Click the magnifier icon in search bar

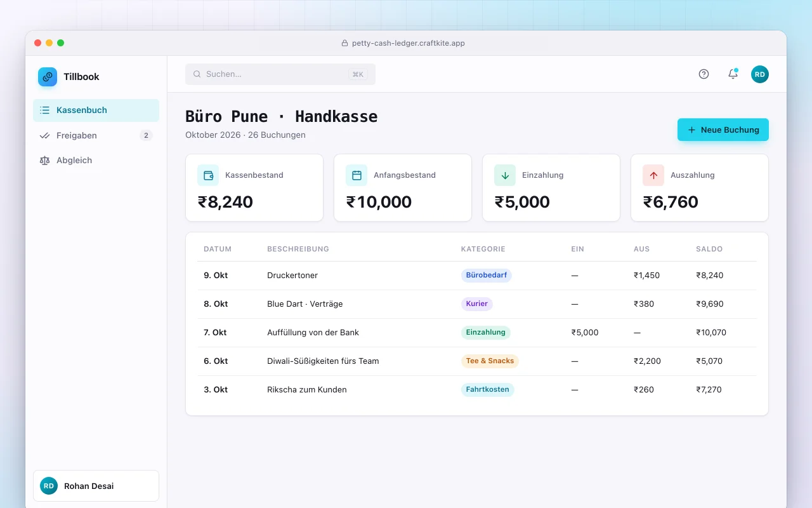coord(197,74)
